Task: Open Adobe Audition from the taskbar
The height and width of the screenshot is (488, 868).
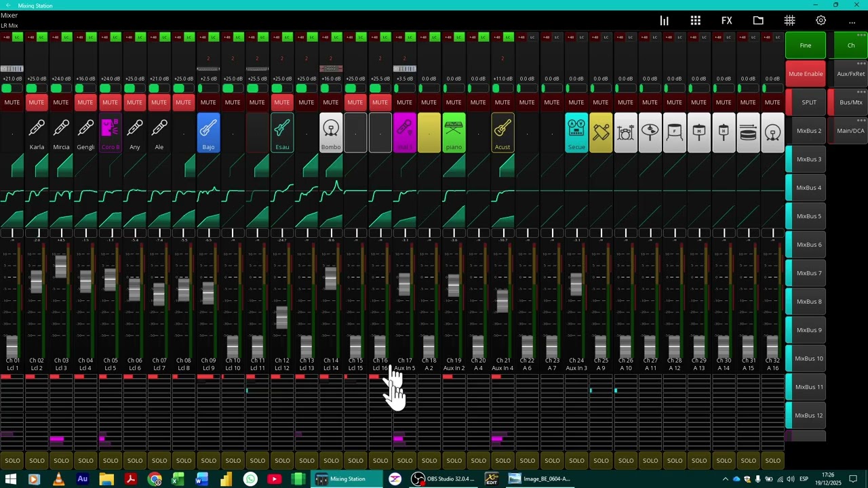Action: point(83,479)
